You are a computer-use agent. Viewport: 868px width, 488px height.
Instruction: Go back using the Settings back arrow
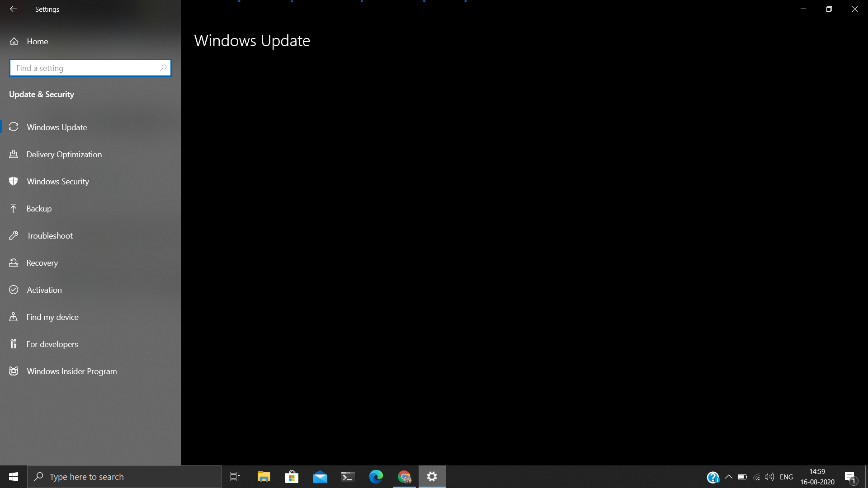click(13, 9)
